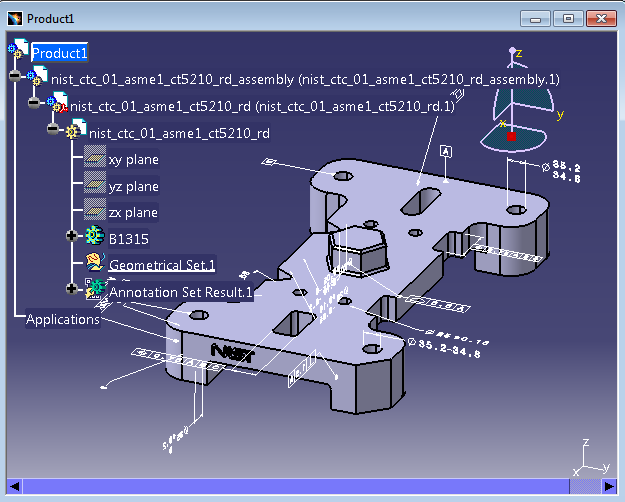Expand the B1315 body node
The height and width of the screenshot is (502, 625).
click(72, 236)
